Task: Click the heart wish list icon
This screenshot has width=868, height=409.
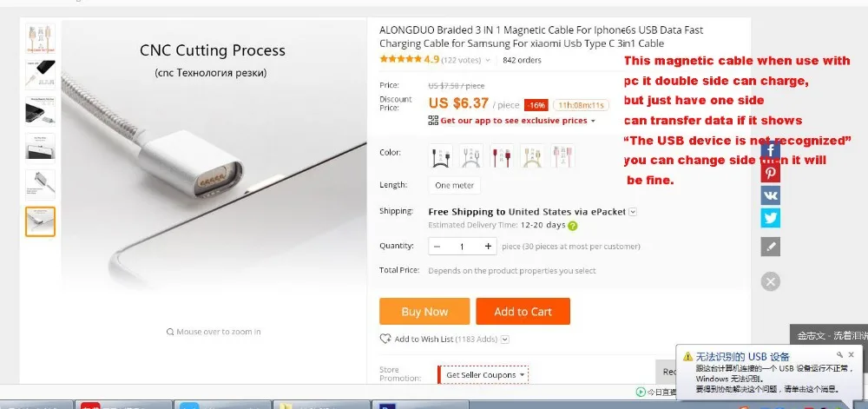Action: coord(385,339)
